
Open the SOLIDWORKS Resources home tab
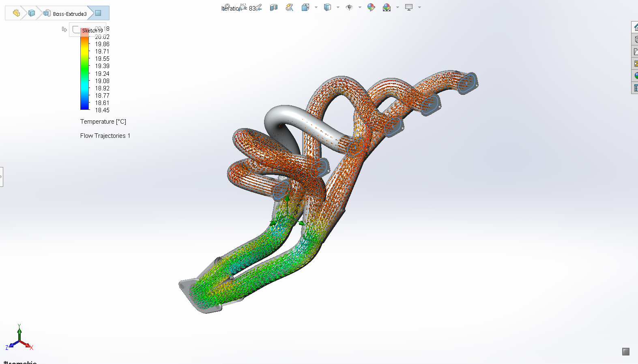tap(635, 27)
